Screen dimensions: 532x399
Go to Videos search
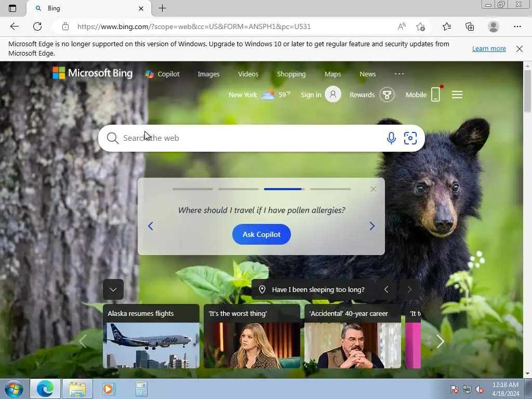pyautogui.click(x=248, y=74)
